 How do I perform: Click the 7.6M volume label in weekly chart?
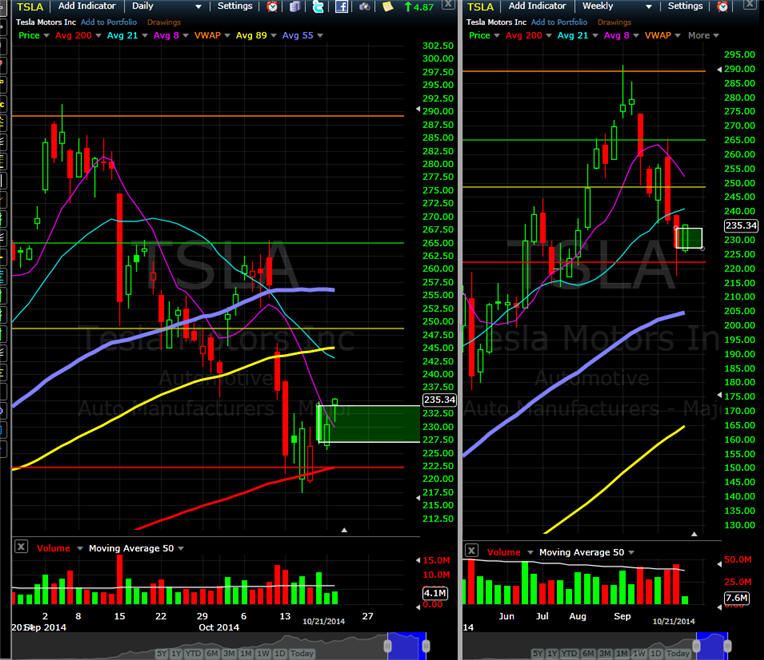point(737,598)
